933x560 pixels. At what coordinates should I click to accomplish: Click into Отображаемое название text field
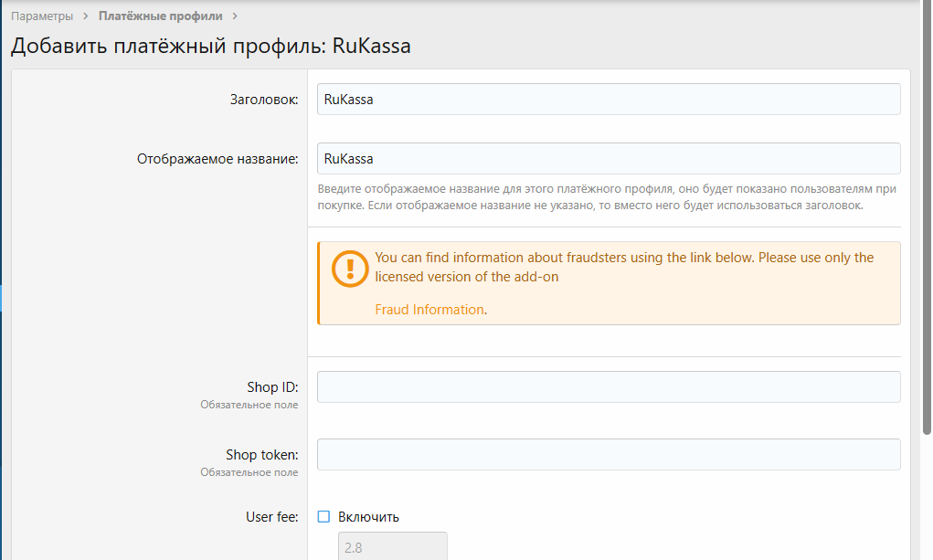click(x=609, y=159)
